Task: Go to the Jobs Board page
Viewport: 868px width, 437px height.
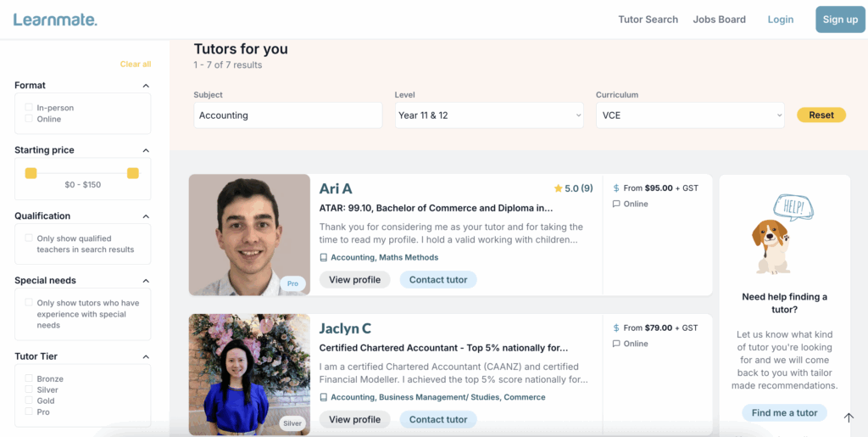Action: click(x=719, y=20)
